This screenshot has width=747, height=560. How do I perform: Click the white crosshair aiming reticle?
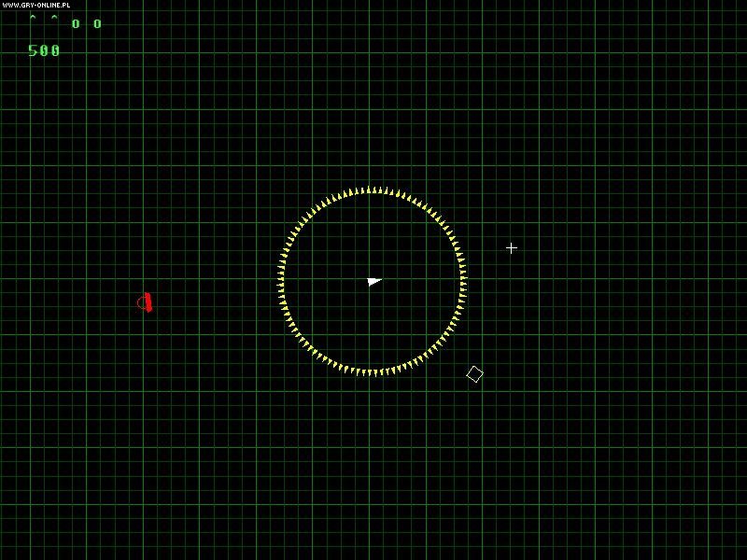512,248
